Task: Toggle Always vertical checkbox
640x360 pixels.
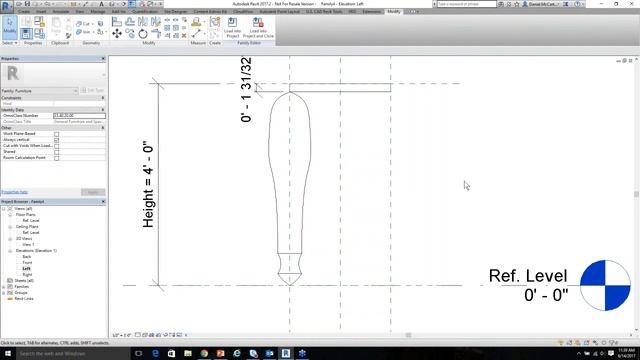Action: [x=57, y=140]
